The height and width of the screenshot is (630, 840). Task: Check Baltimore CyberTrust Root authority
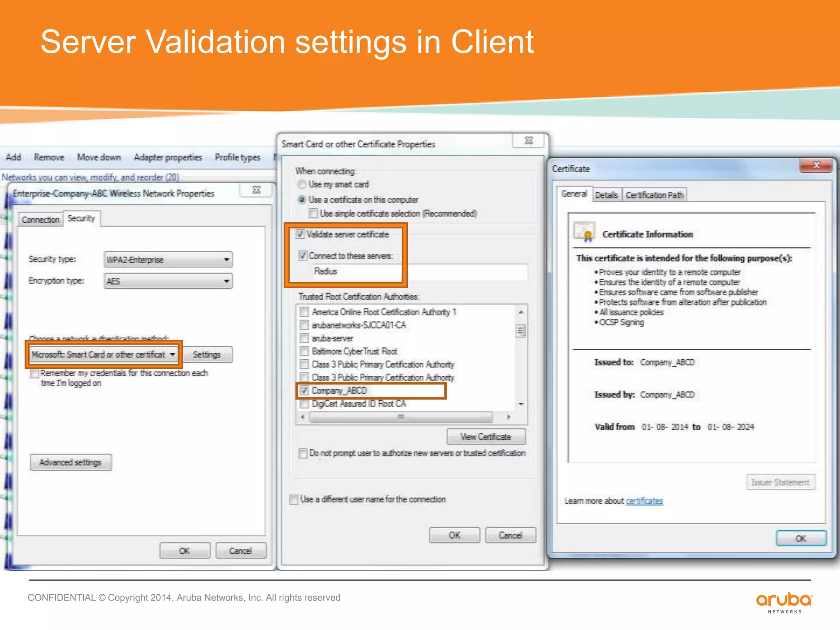point(304,351)
